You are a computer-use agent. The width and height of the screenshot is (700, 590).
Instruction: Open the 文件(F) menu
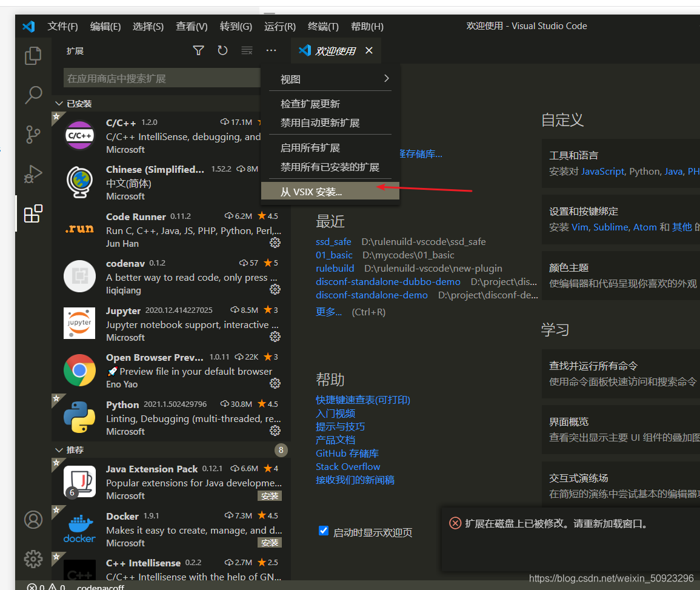pos(62,26)
